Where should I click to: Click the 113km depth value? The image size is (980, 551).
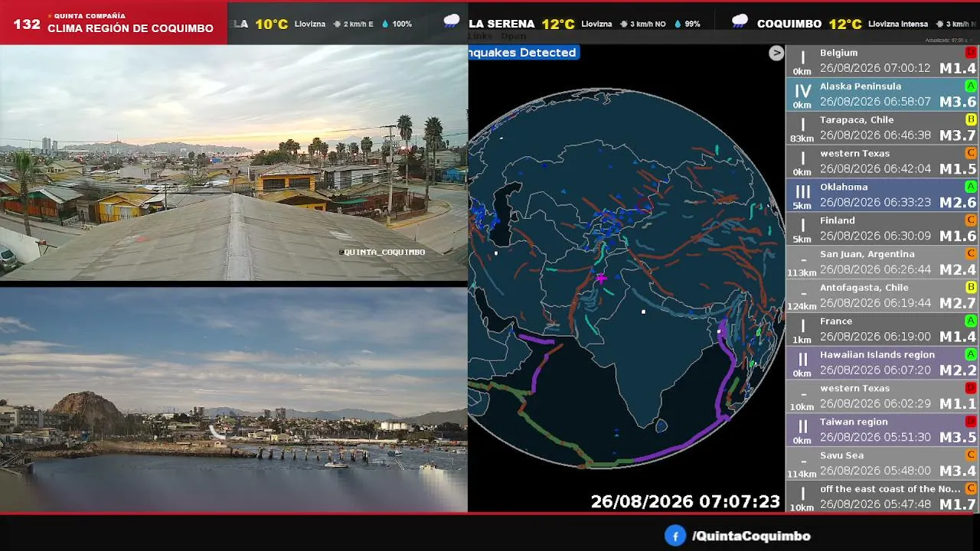pos(802,272)
